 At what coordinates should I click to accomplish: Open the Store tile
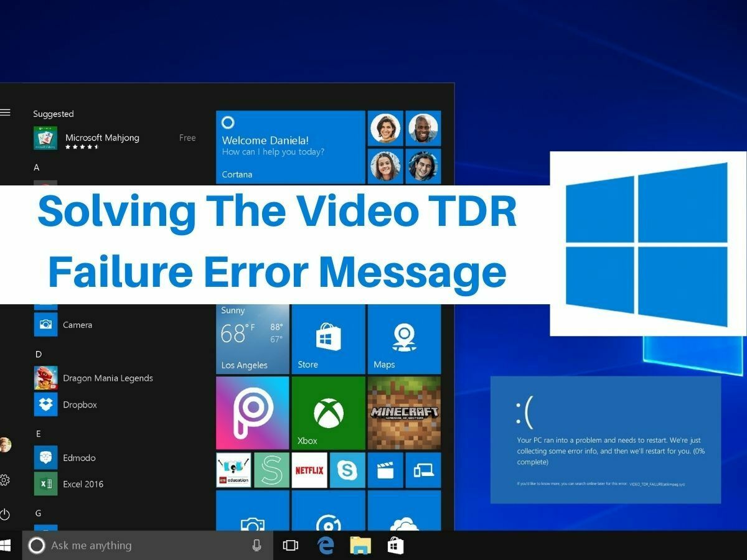point(328,338)
